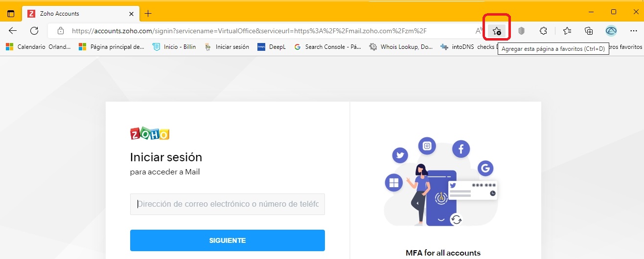The width and height of the screenshot is (644, 259).
Task: Open the read aloud icon in address bar
Action: tap(479, 31)
